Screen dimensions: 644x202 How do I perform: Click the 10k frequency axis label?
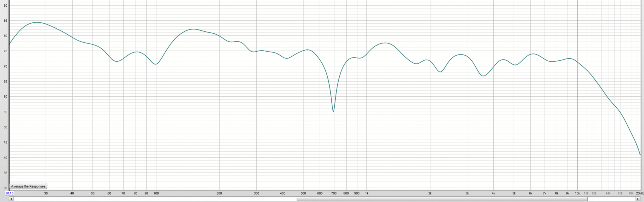(577, 193)
